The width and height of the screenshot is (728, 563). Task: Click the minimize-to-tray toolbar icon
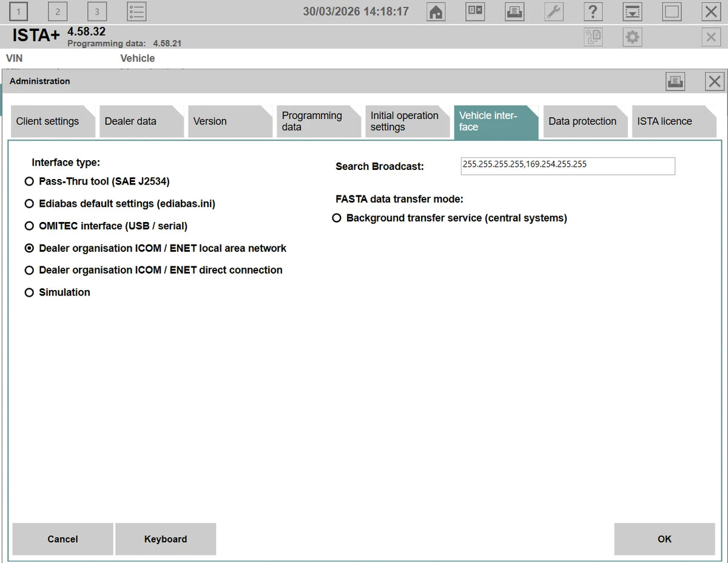[632, 12]
